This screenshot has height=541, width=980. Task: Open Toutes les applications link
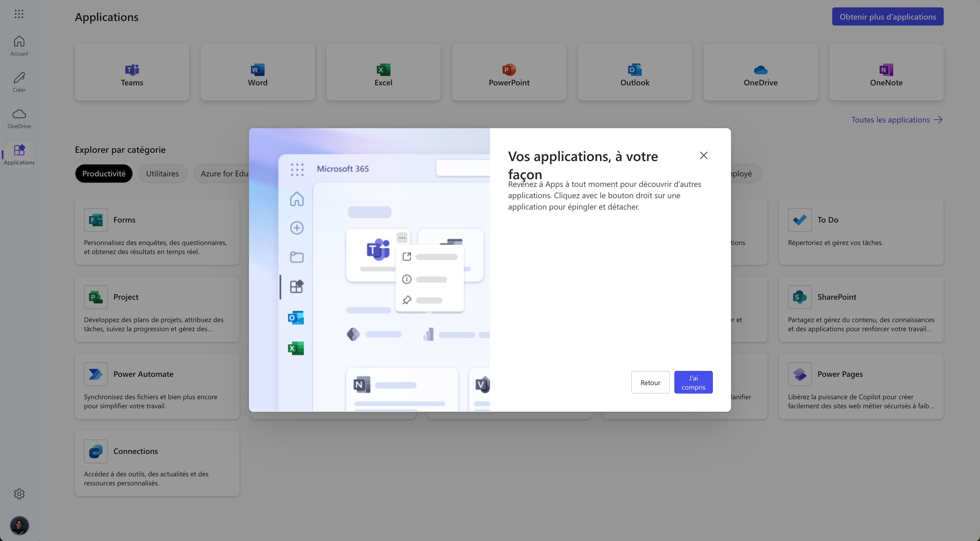point(897,120)
